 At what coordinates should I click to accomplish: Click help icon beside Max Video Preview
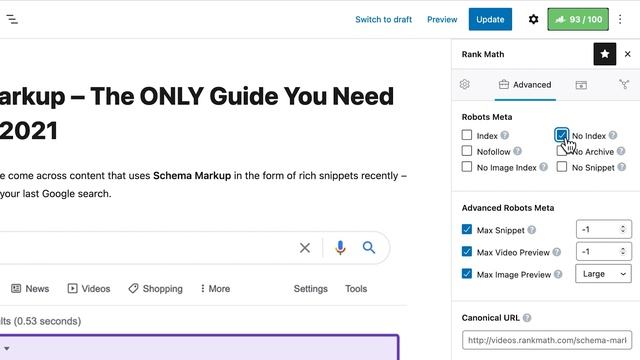557,252
